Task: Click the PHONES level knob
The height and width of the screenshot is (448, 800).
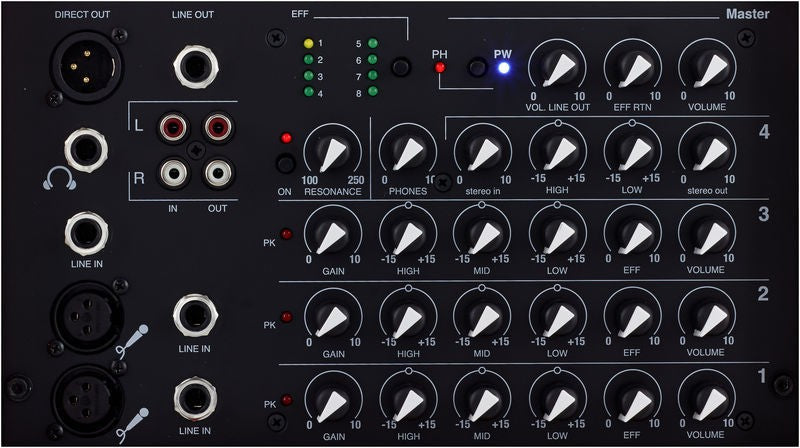Action: click(x=408, y=152)
